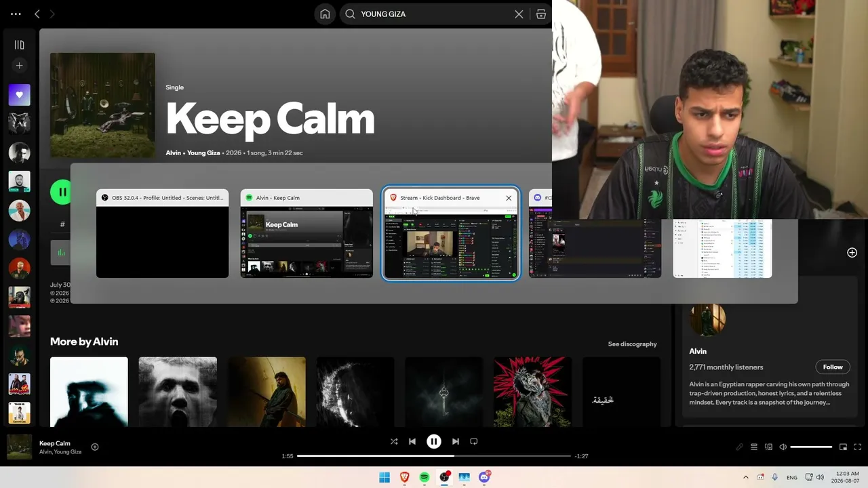Viewport: 868px width, 488px height.
Task: Open the Keep Calm cover art
Action: click(102, 105)
